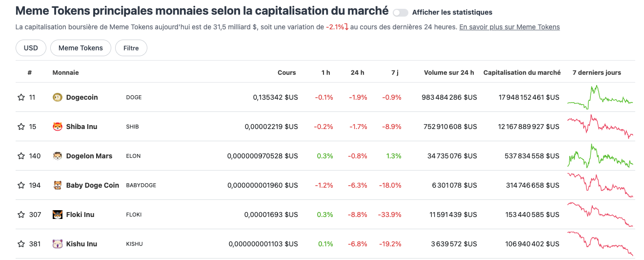Click Baby Doge Coin's 7-day sparkline chart
Viewport: 644px width, 260px height.
coord(600,185)
